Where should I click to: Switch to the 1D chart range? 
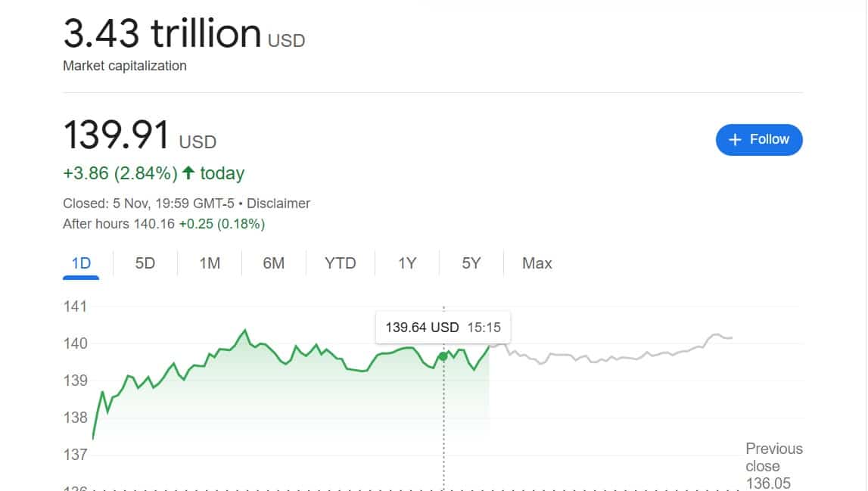81,263
